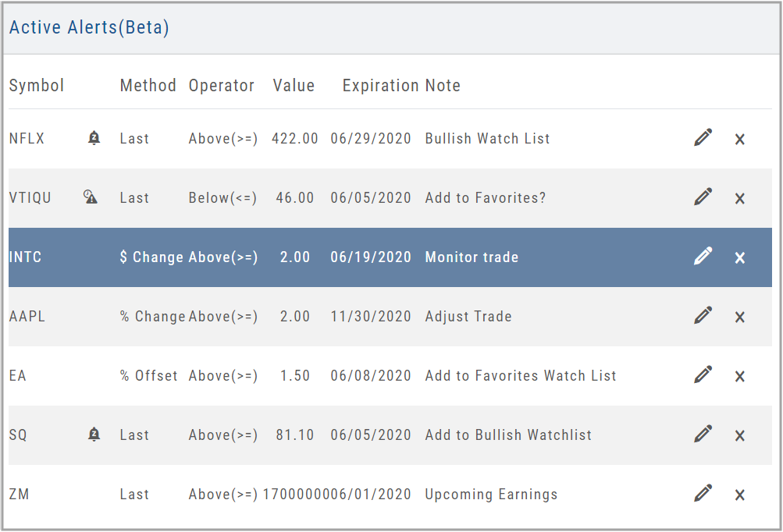This screenshot has height=532, width=783.
Task: Edit the VTIQU alert
Action: point(703,198)
